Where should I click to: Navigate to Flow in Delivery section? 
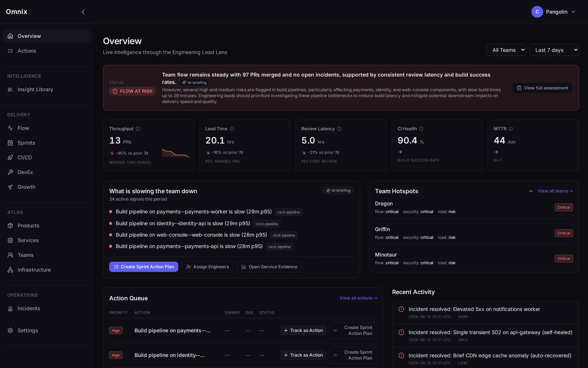click(x=47, y=128)
